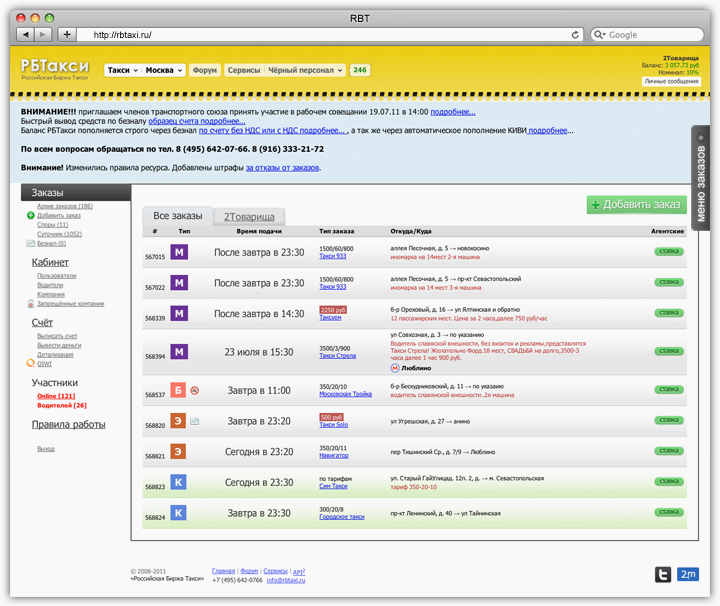Open the Twitter icon in the footer
Viewport: 720px width, 606px height.
point(663,574)
